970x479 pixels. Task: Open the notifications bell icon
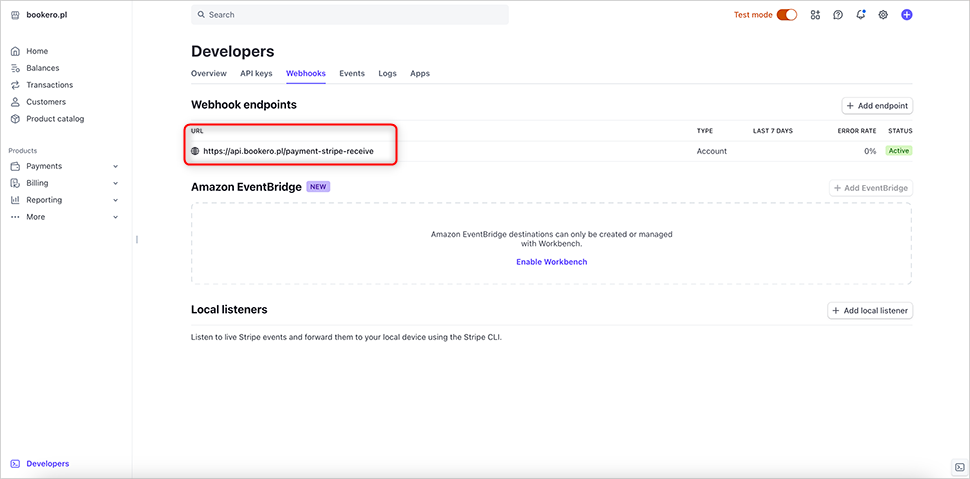coord(861,14)
